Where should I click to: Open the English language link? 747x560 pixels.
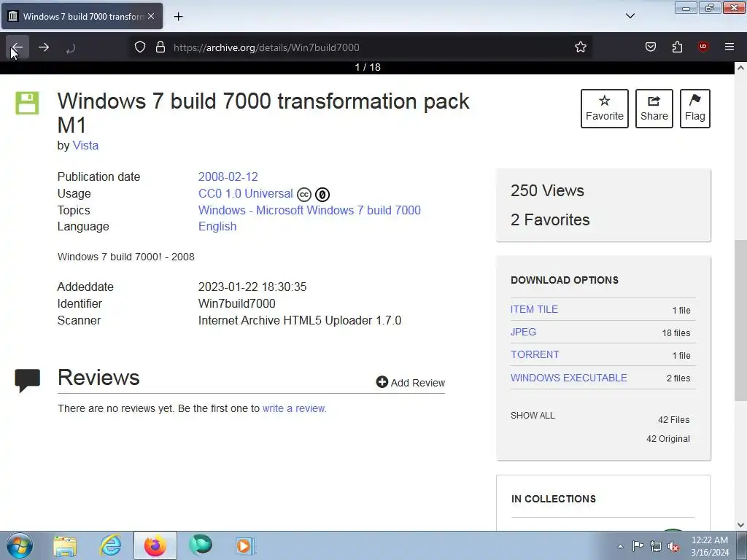tap(217, 226)
